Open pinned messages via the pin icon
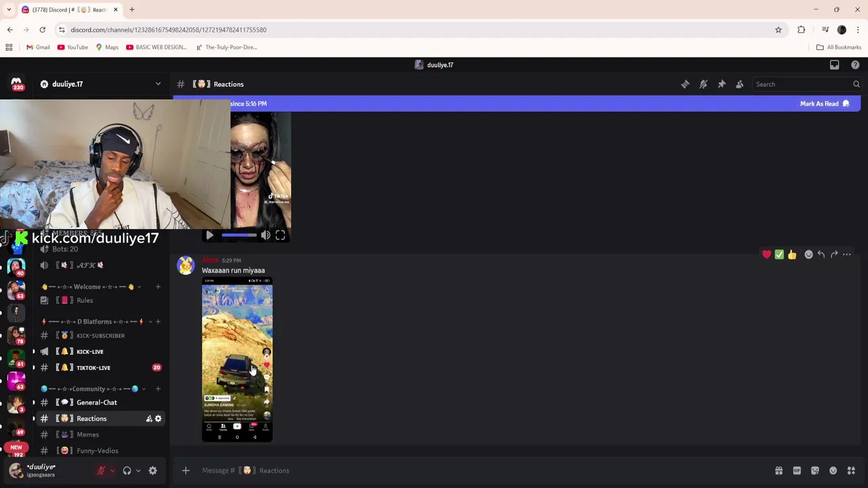This screenshot has width=868, height=488. pos(722,84)
